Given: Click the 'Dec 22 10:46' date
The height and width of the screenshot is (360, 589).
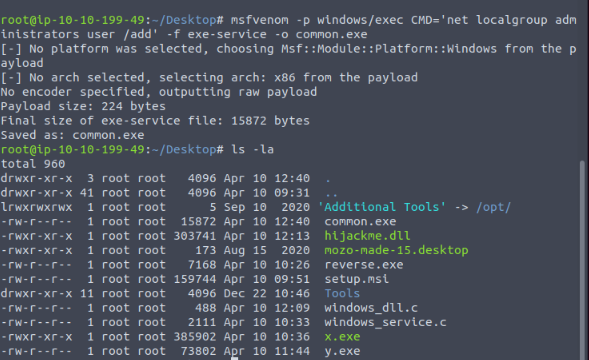Looking at the screenshot, I should (267, 293).
